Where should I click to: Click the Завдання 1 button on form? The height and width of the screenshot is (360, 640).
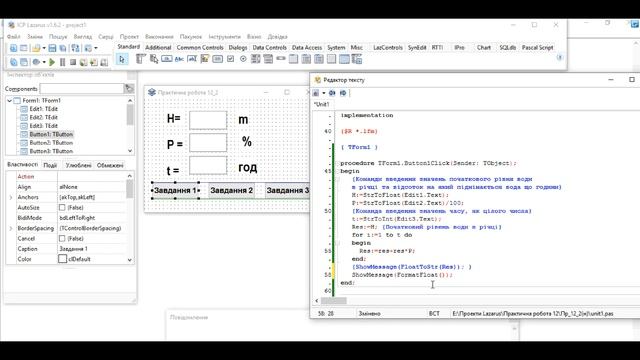[x=176, y=191]
